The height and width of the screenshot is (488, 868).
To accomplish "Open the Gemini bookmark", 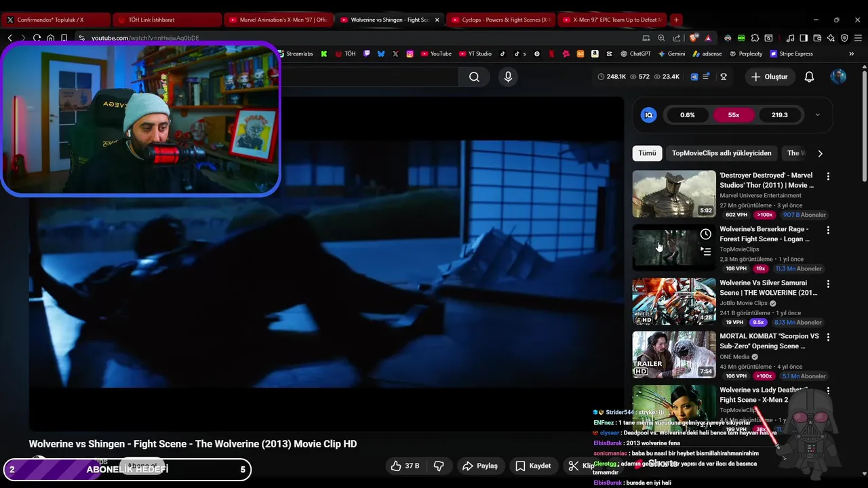I will coord(671,54).
